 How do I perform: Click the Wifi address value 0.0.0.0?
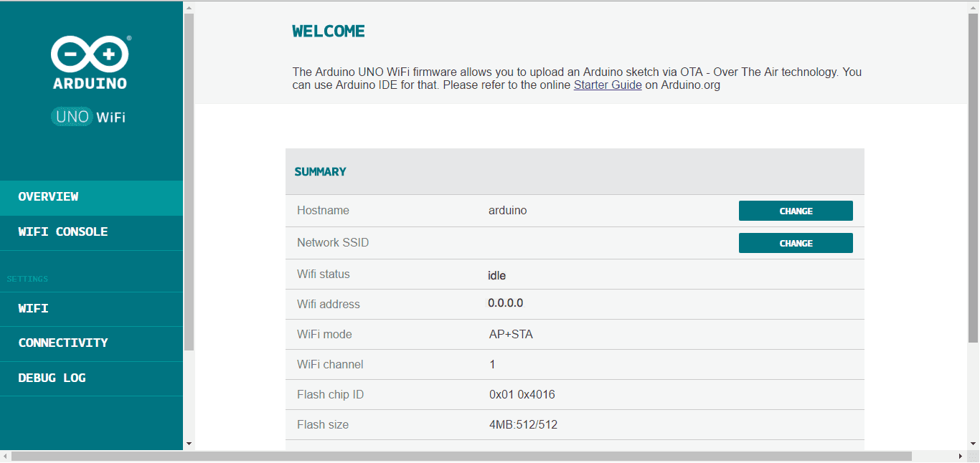505,303
